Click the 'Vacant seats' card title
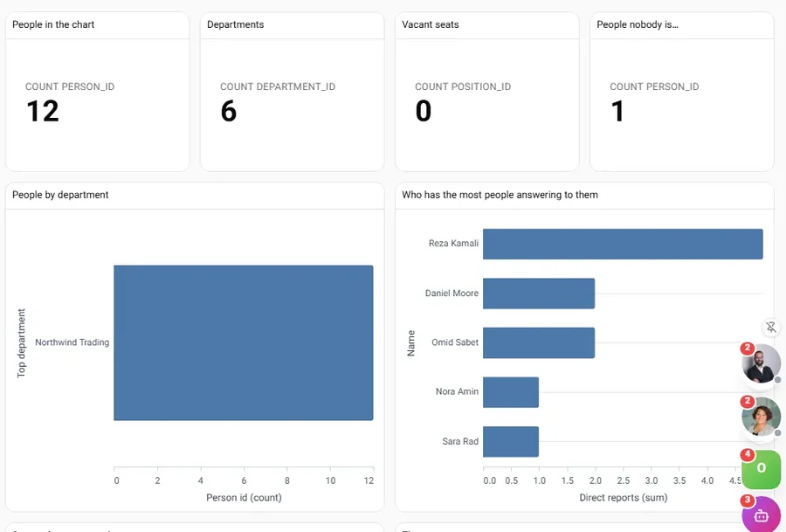Image resolution: width=786 pixels, height=532 pixels. click(430, 24)
